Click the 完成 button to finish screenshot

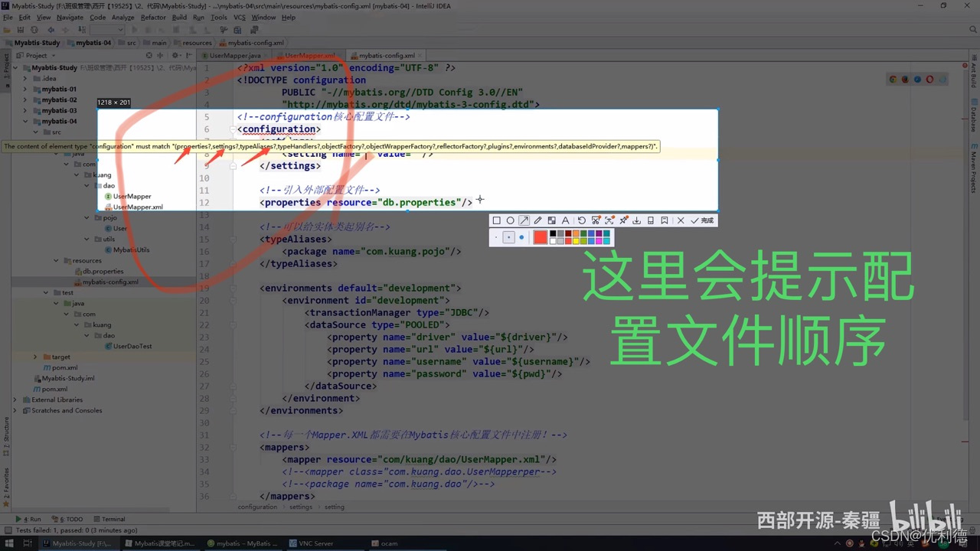(702, 220)
